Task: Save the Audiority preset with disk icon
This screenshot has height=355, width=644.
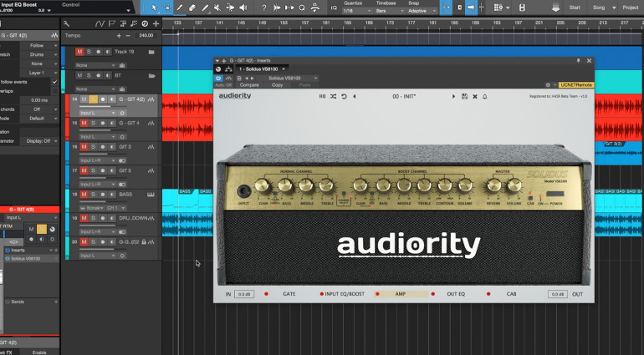Action: 464,96
